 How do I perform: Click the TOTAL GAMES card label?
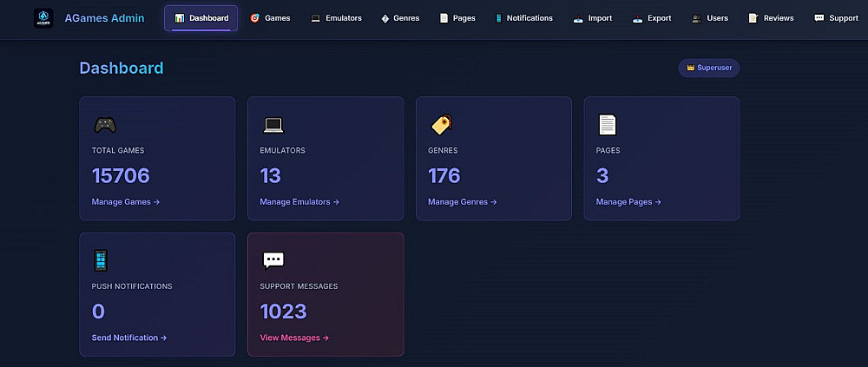coord(118,150)
